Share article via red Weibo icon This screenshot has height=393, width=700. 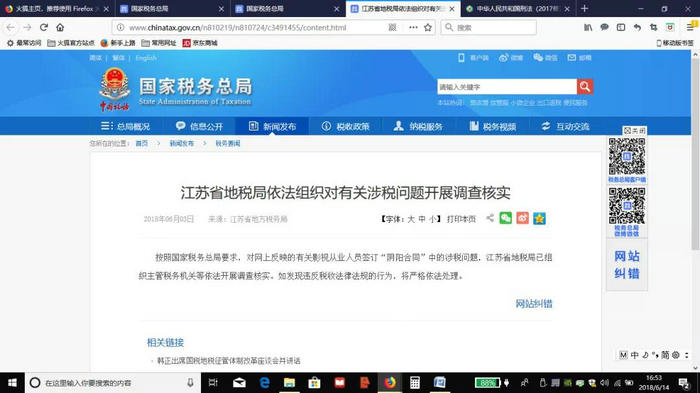(x=522, y=218)
